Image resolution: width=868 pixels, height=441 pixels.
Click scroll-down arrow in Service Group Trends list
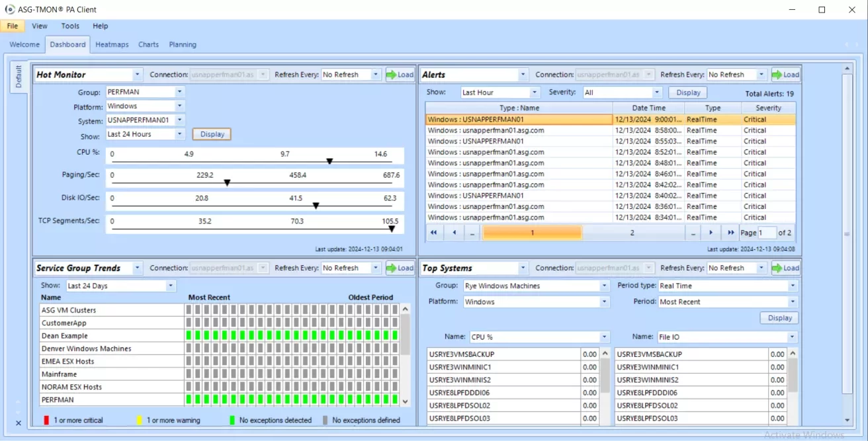point(406,401)
